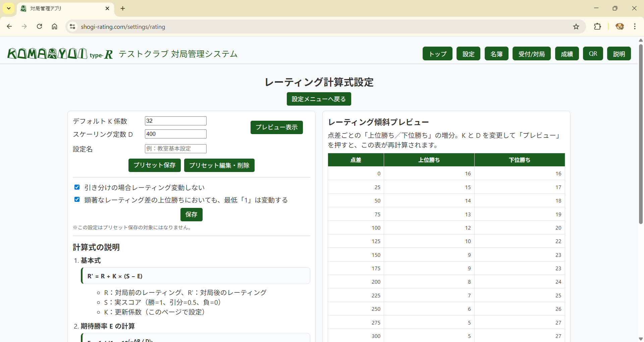Open the browser home page icon
The width and height of the screenshot is (644, 342).
(x=54, y=26)
